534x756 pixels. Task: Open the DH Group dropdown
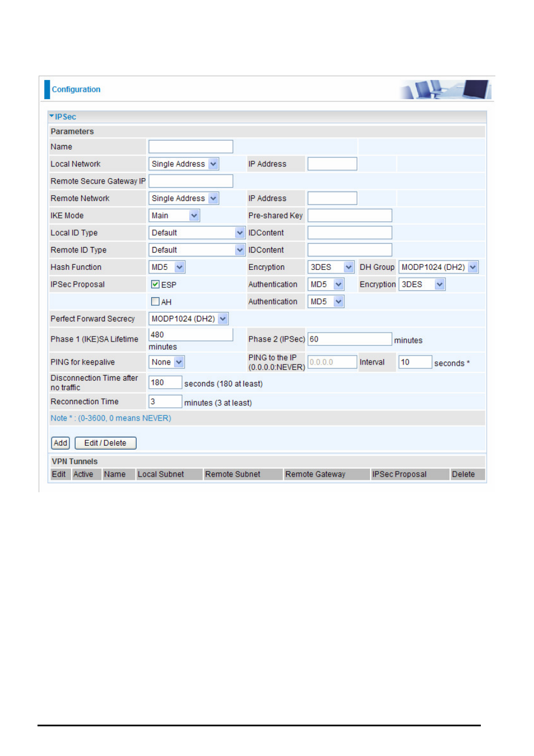coord(438,267)
